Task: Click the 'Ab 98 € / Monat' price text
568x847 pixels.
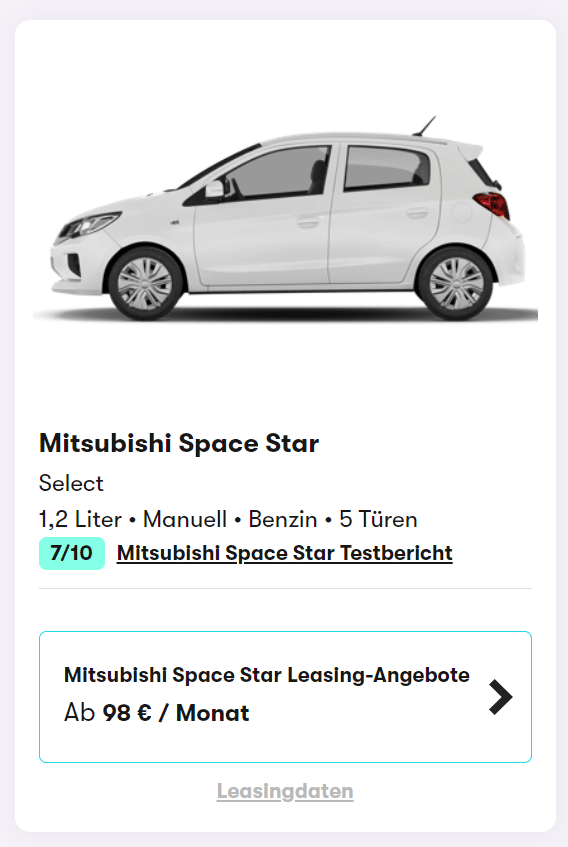Action: (157, 713)
